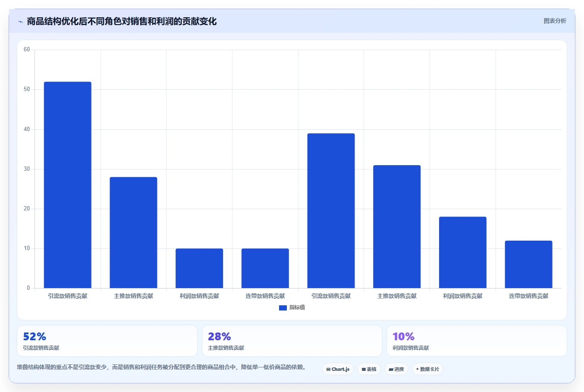Click the 利润款销售贡献 bar with value 18
The height and width of the screenshot is (392, 584).
click(463, 252)
